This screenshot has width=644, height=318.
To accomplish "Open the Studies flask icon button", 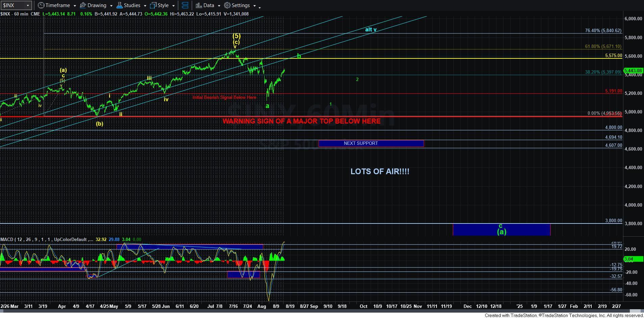I will pos(119,5).
